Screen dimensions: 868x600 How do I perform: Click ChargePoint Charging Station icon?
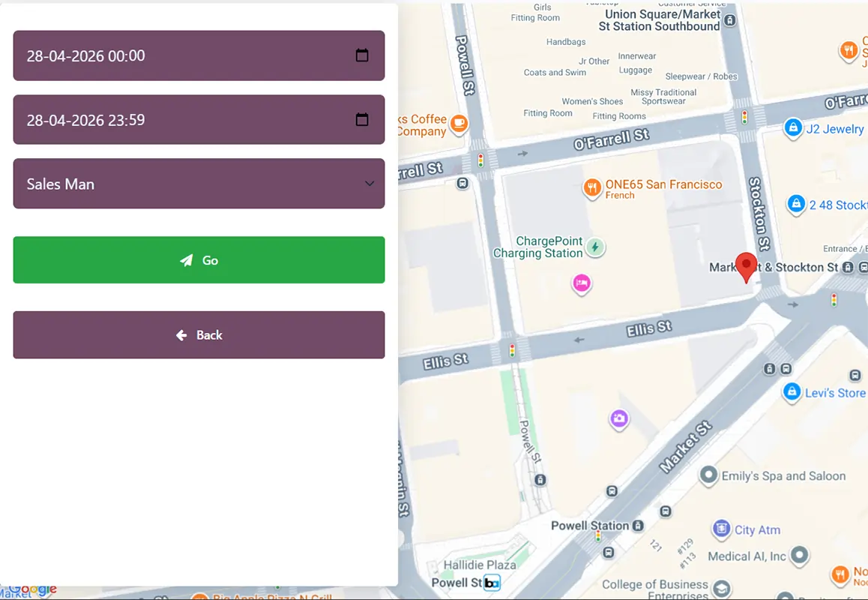(595, 247)
